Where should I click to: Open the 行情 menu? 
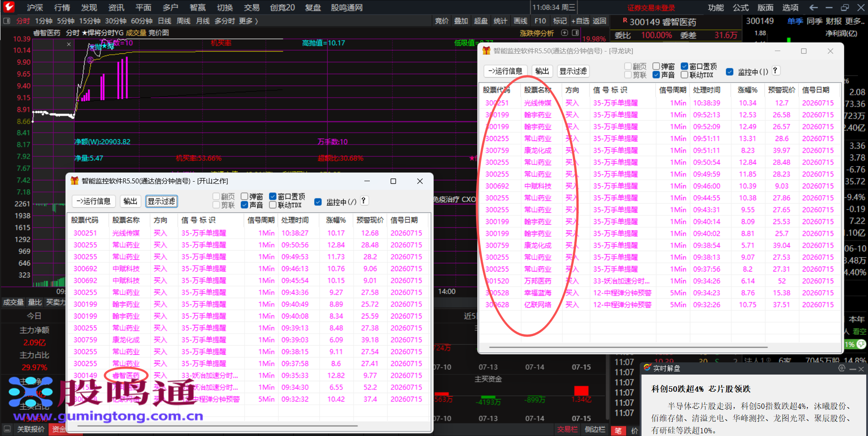click(62, 7)
